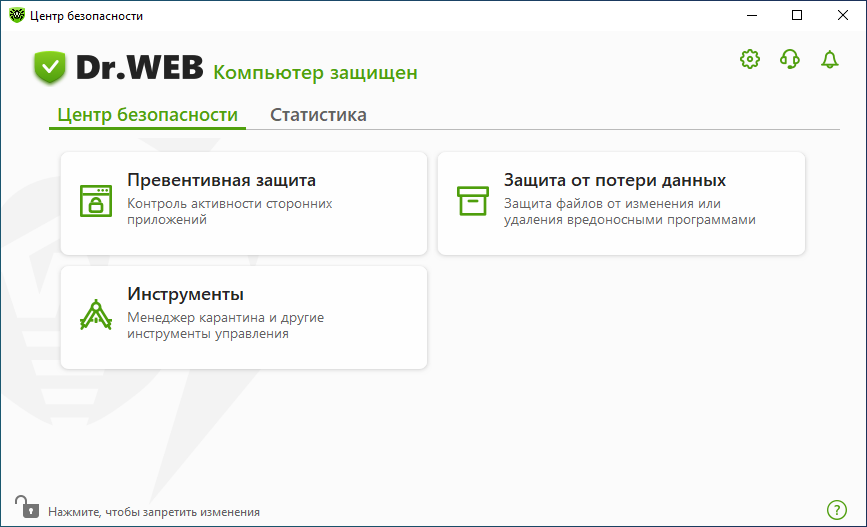This screenshot has width=867, height=527.
Task: Click the compass Инструменты icon
Action: 96,315
